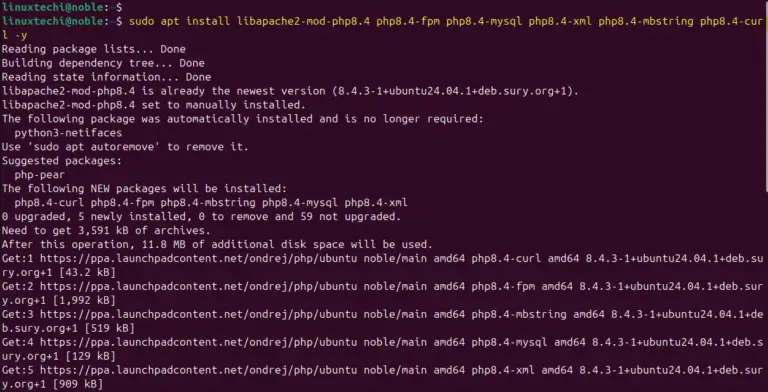Click the first linuxtechi@noble prompt line
768x392 pixels.
[62, 7]
